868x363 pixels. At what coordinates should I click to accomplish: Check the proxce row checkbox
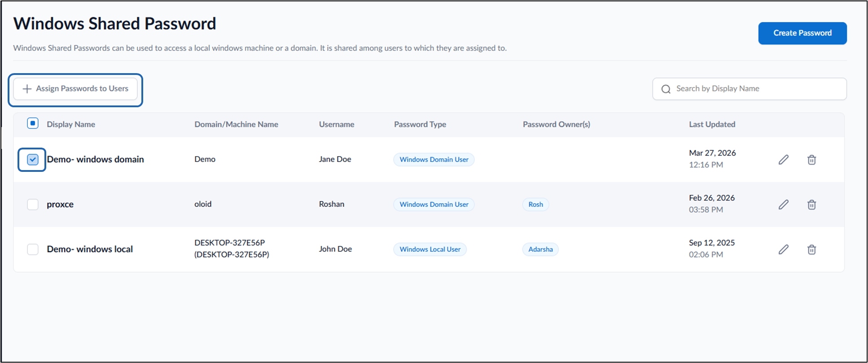click(x=33, y=204)
